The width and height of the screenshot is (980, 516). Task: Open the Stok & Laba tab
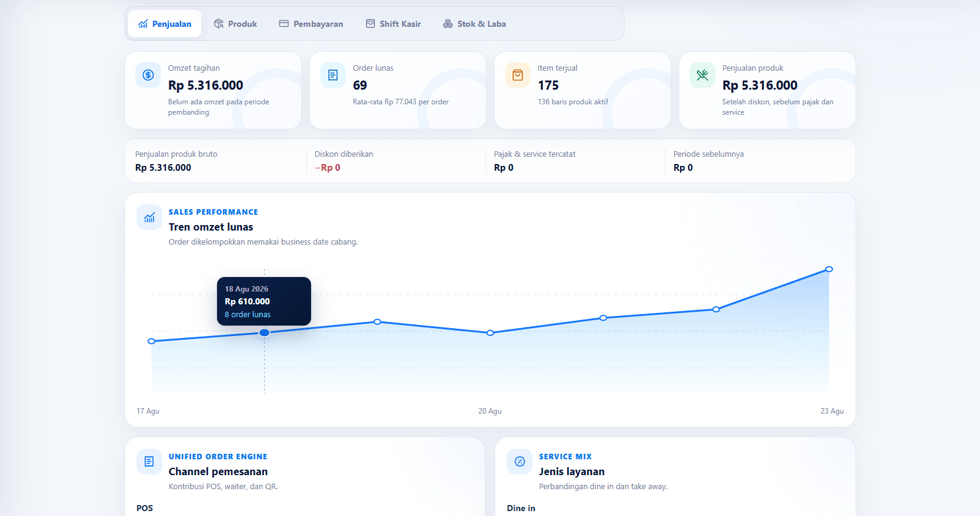(474, 24)
